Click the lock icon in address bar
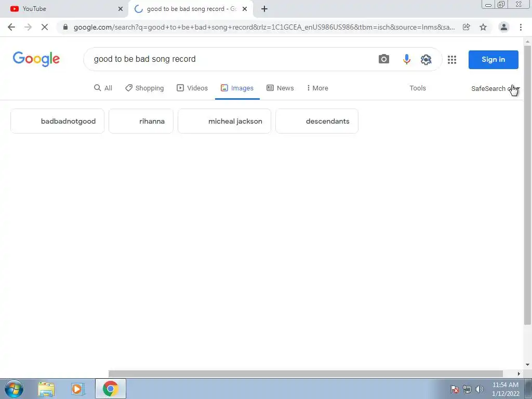This screenshot has width=532, height=399. click(65, 27)
